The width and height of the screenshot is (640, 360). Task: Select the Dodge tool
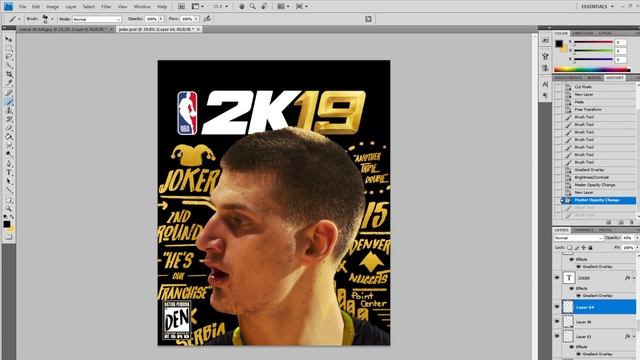pyautogui.click(x=9, y=154)
